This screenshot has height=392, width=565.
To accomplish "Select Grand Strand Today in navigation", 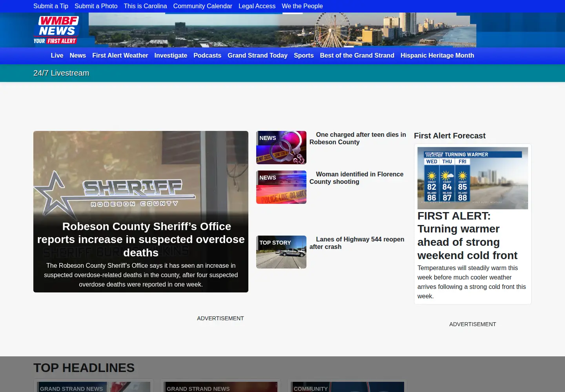I will 257,56.
